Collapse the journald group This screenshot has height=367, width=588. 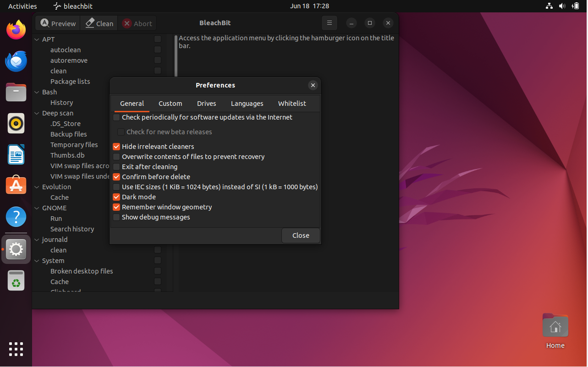pyautogui.click(x=37, y=240)
